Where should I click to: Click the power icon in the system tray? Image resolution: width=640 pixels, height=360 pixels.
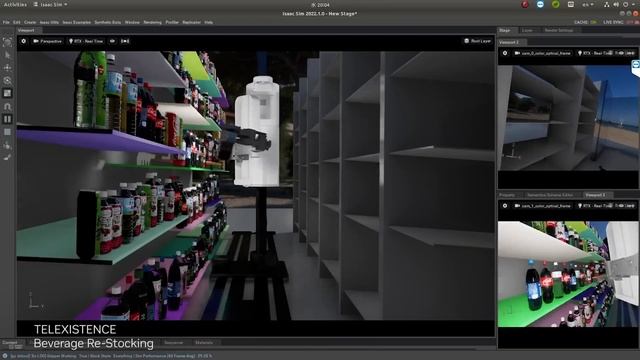coord(625,4)
